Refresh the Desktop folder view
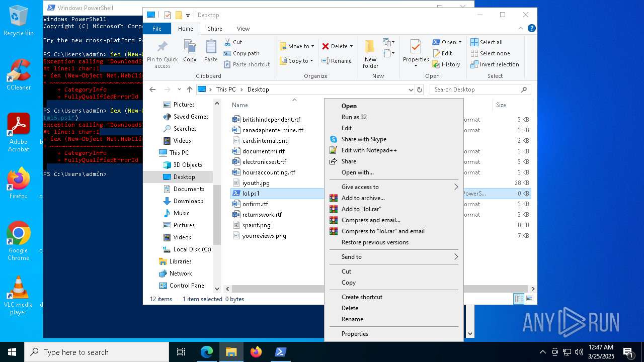This screenshot has width=644, height=362. point(420,89)
